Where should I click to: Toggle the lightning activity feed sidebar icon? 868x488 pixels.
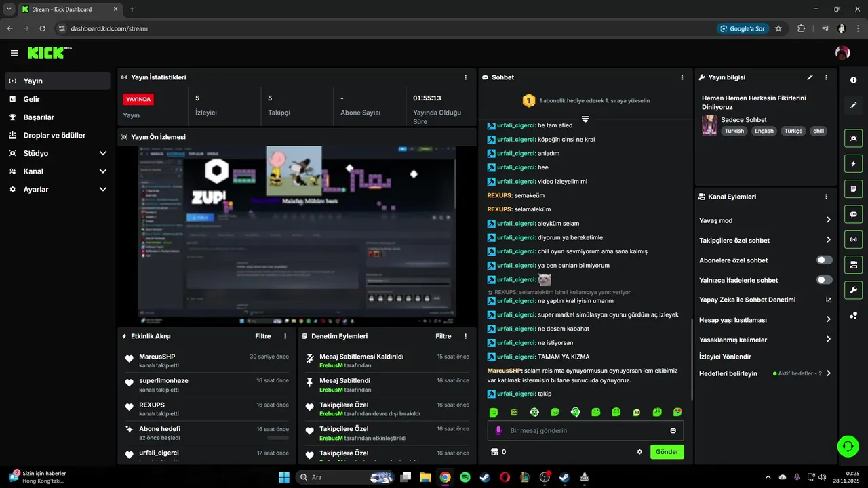coord(854,163)
